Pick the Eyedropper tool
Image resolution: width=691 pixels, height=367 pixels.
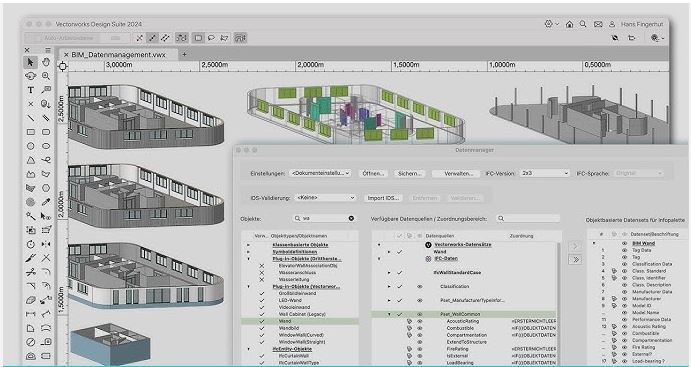click(46, 202)
